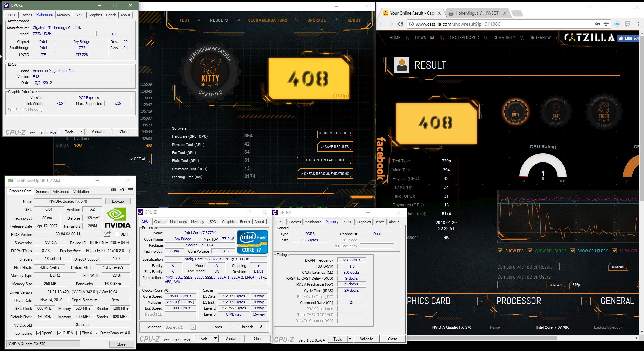Open the Validation tab in GPU-Z

(x=81, y=192)
